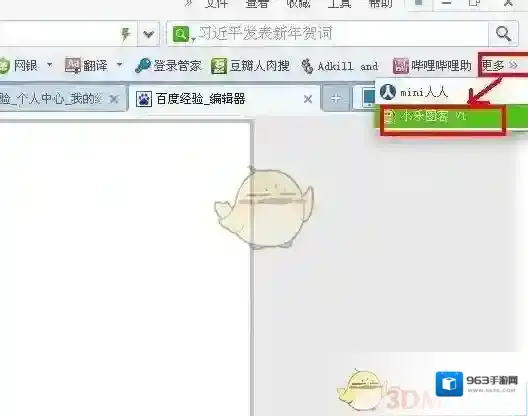Viewport: 528px width, 416px height.
Task: Click the blue monitor icon beside the new tab button
Action: pos(369,98)
